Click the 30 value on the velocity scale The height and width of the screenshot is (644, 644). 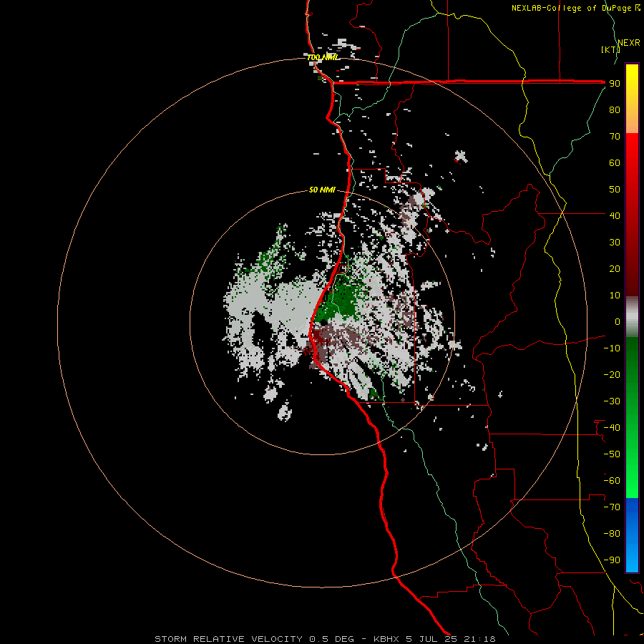pyautogui.click(x=615, y=243)
